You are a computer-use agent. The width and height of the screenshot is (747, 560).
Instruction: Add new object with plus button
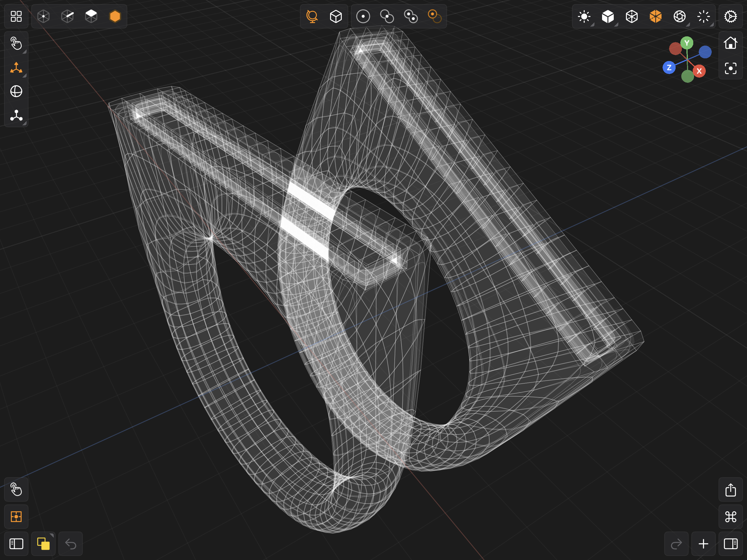pyautogui.click(x=704, y=544)
